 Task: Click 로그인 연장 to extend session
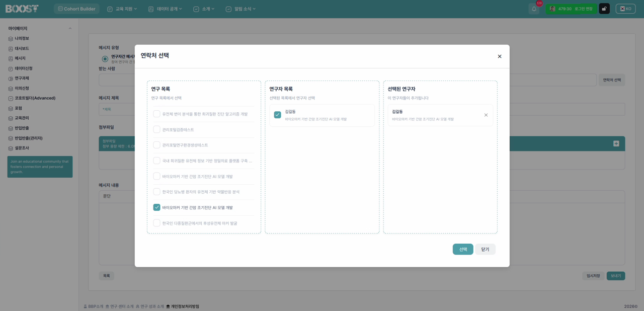(x=584, y=9)
